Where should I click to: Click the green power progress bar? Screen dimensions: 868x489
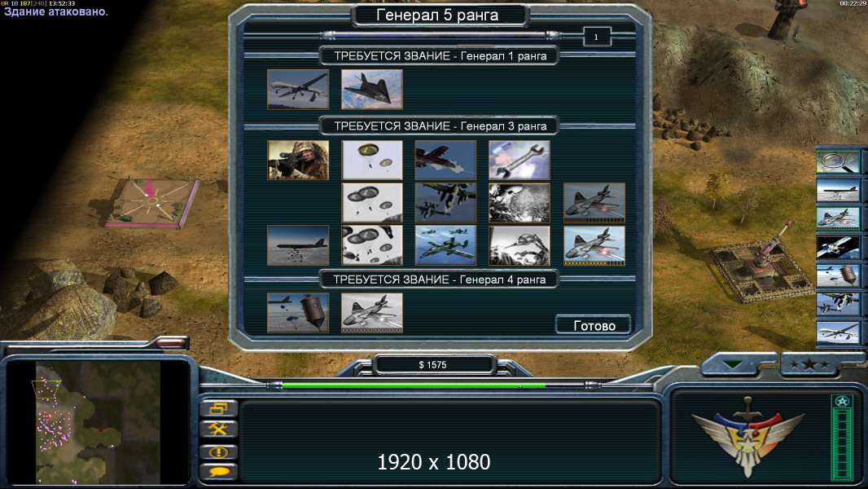(414, 385)
